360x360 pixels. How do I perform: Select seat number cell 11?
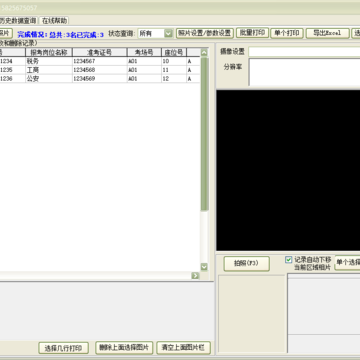tap(174, 70)
